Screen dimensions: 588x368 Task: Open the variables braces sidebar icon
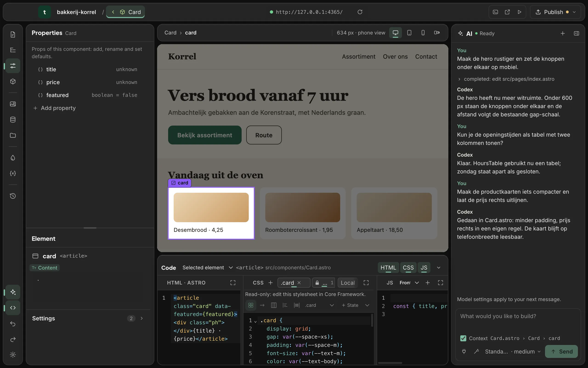(x=13, y=173)
